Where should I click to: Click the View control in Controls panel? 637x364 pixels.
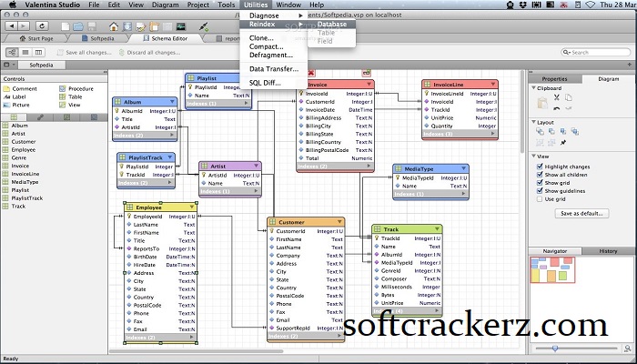(70, 105)
